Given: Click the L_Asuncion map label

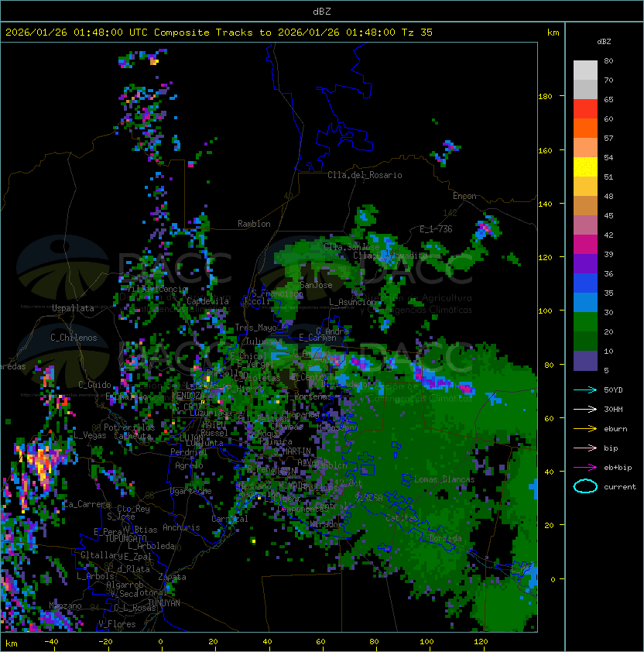Looking at the screenshot, I should pos(352,301).
